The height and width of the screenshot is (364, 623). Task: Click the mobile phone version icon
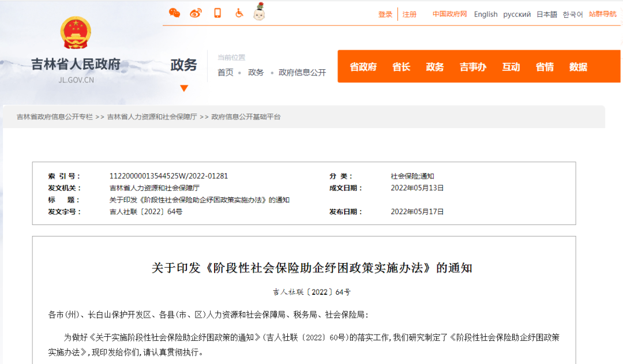[217, 13]
